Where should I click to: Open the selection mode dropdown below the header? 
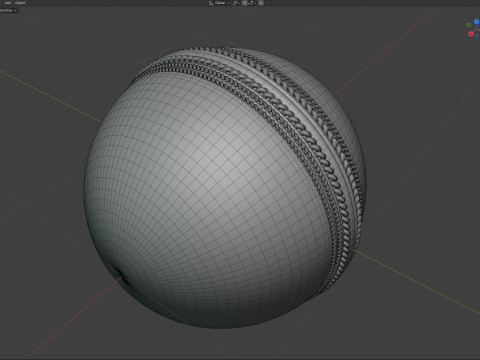(8, 10)
